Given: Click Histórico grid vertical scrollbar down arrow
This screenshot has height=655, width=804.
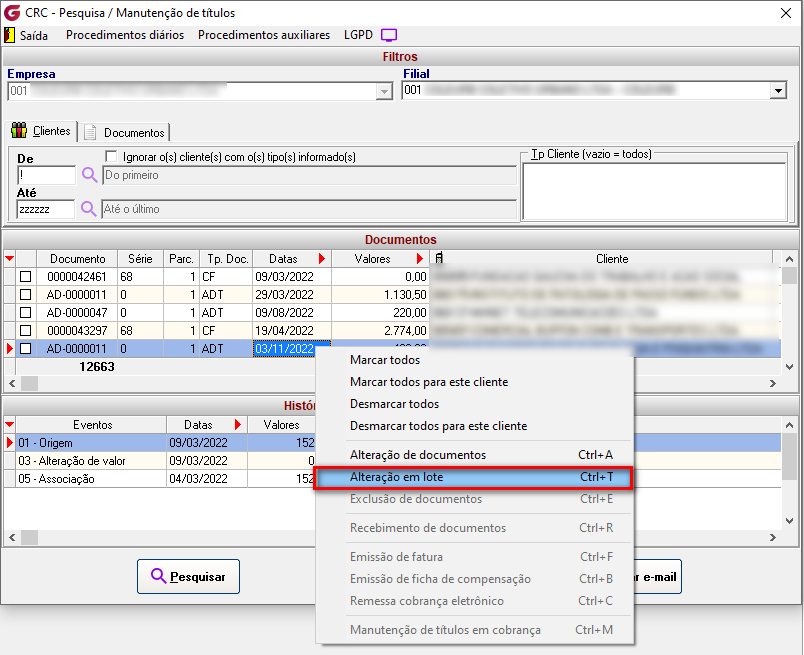Looking at the screenshot, I should [789, 521].
